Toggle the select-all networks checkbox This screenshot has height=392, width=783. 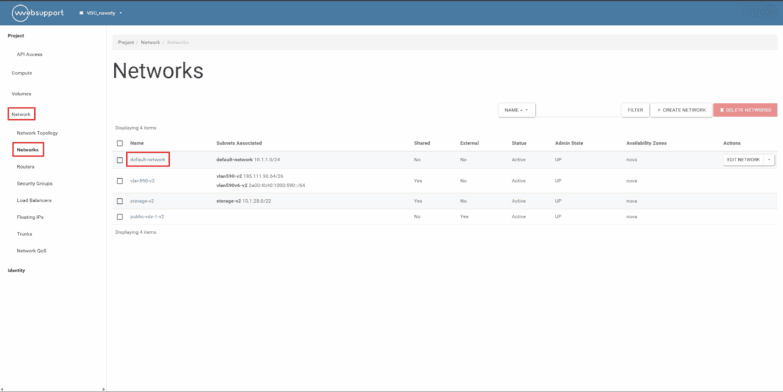point(120,143)
